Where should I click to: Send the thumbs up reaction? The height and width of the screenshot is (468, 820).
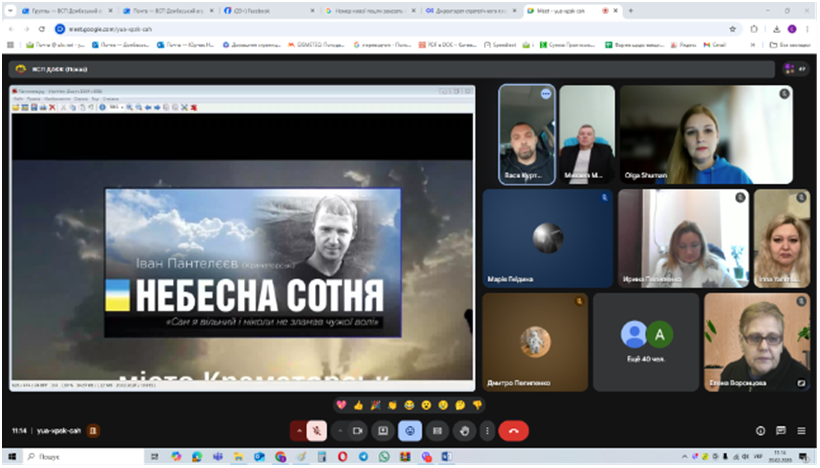click(x=358, y=405)
